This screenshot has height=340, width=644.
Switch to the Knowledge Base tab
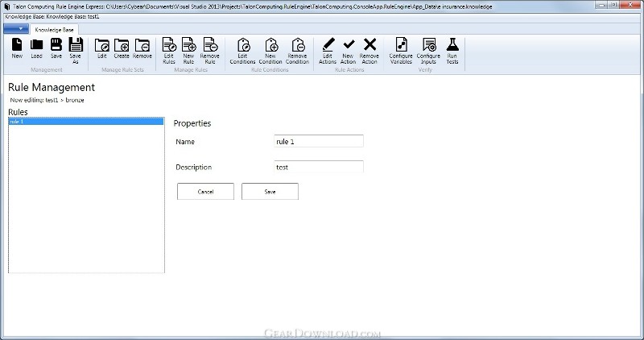[x=54, y=30]
